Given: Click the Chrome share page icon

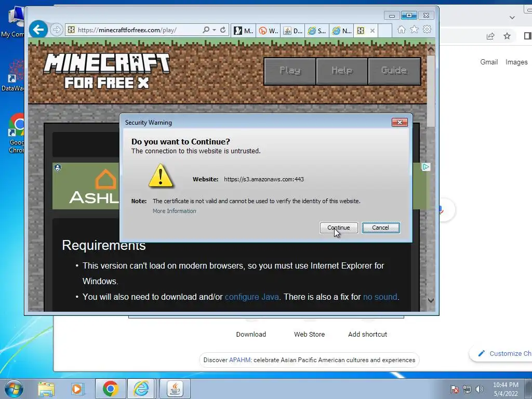Looking at the screenshot, I should click(x=490, y=36).
